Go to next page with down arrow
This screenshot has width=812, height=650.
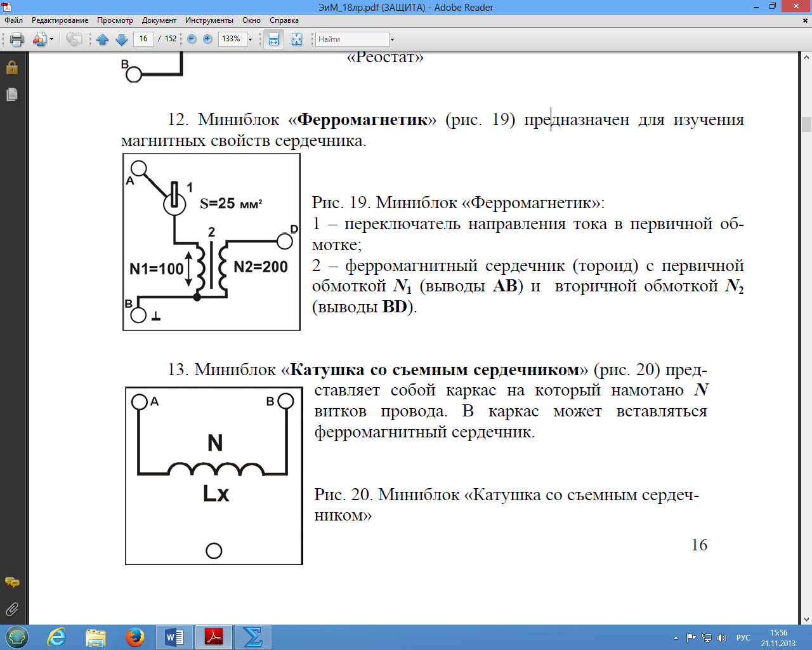[x=122, y=39]
